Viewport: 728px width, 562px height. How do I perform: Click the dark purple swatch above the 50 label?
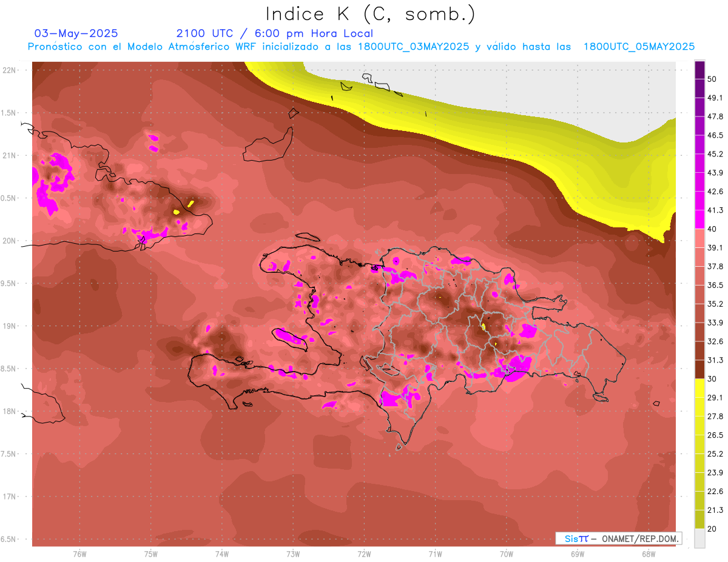click(x=699, y=69)
